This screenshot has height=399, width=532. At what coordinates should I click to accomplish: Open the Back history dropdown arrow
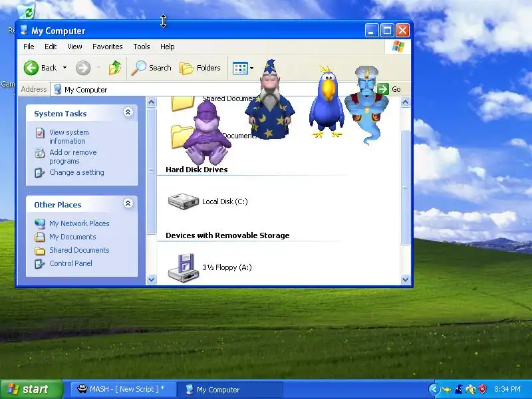click(x=65, y=68)
